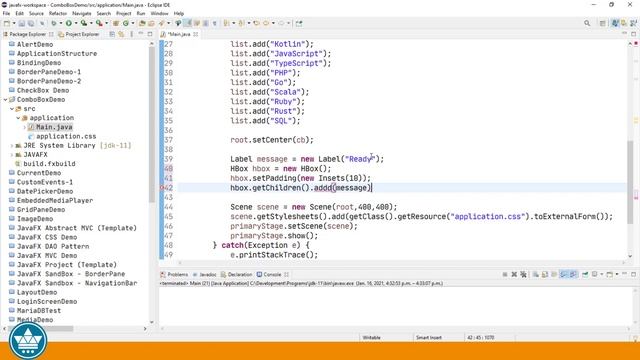Click the editor vertical scrollbar

click(631, 182)
